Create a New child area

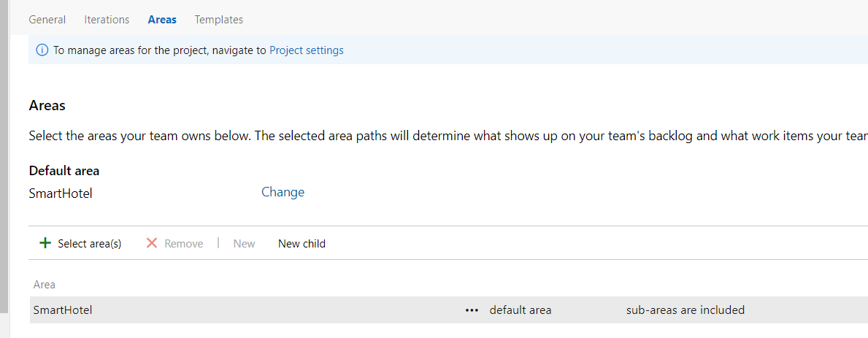click(x=302, y=243)
